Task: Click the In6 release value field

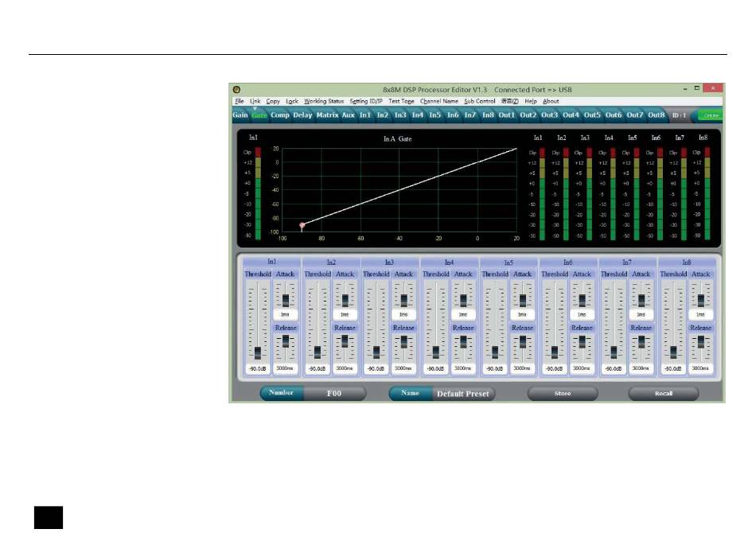Action: click(582, 368)
